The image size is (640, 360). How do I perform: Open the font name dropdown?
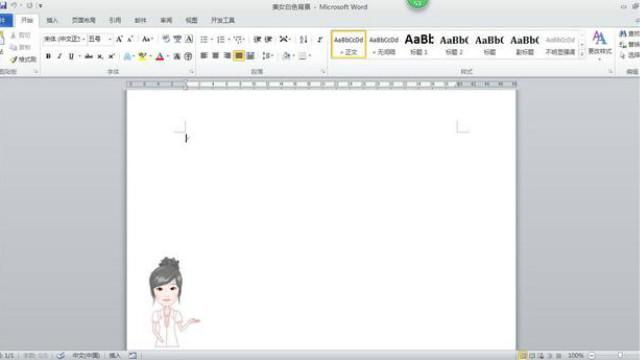(84, 39)
